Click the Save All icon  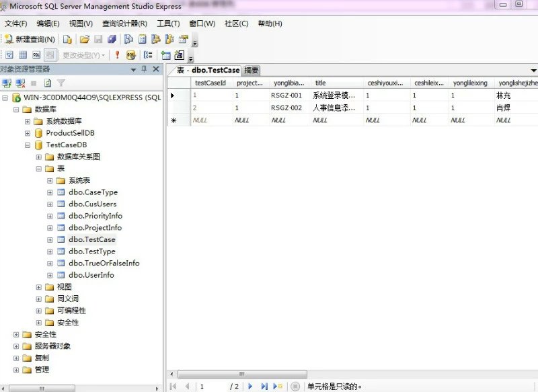tap(112, 40)
